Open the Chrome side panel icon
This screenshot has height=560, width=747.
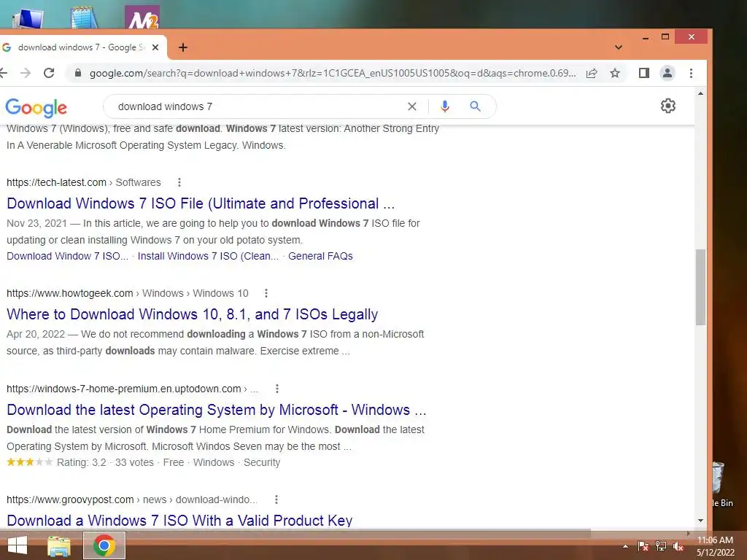click(643, 73)
